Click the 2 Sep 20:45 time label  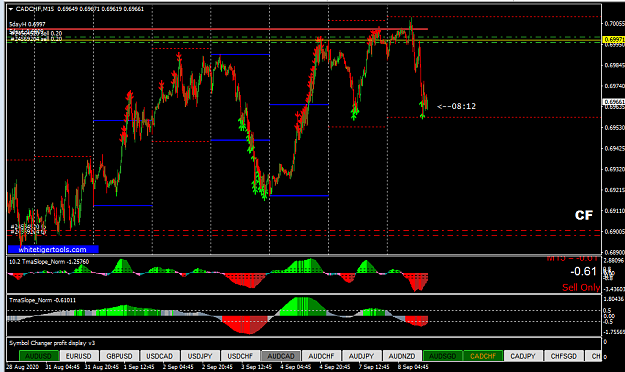click(217, 367)
